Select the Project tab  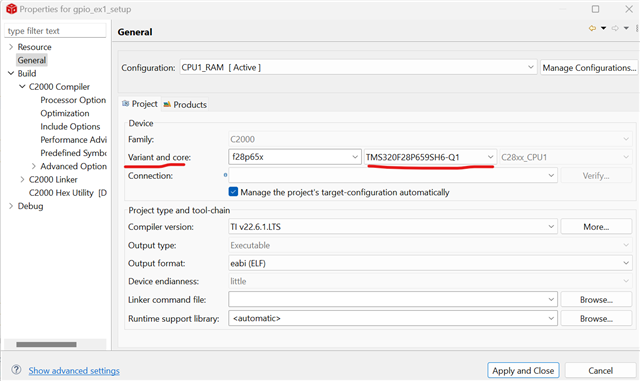point(140,104)
